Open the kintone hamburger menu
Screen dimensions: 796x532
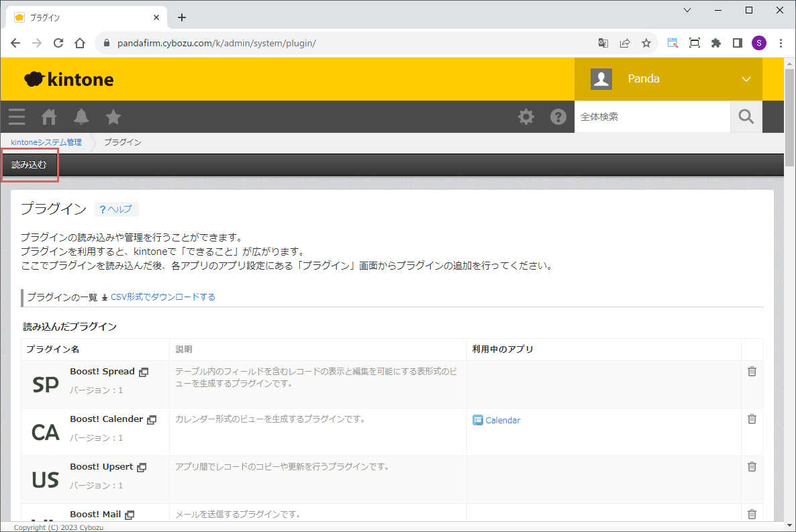point(17,117)
